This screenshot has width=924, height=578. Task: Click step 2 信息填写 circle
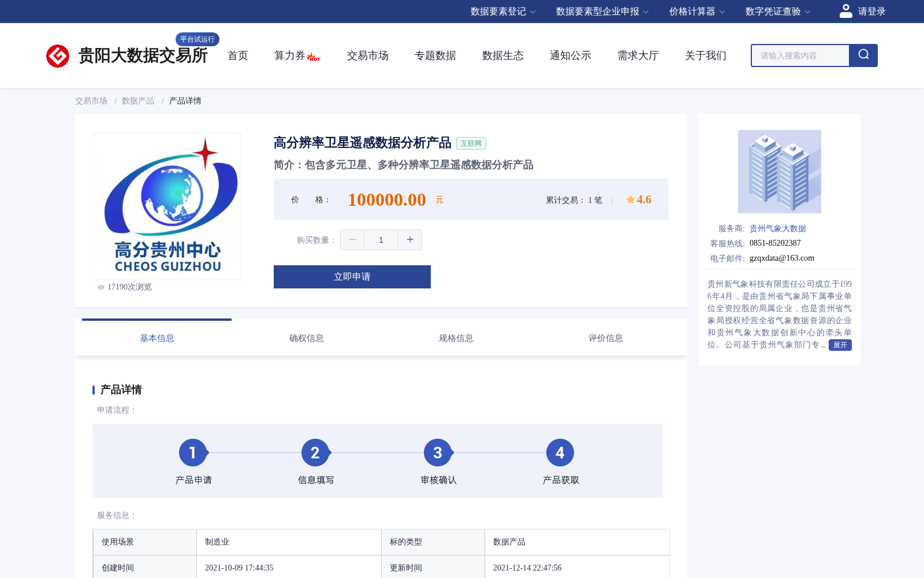315,453
